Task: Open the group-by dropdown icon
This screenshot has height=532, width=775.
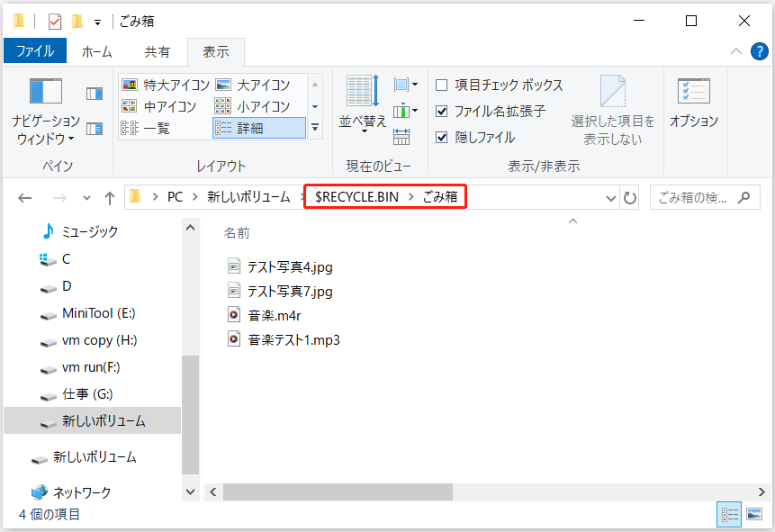Action: tap(406, 85)
